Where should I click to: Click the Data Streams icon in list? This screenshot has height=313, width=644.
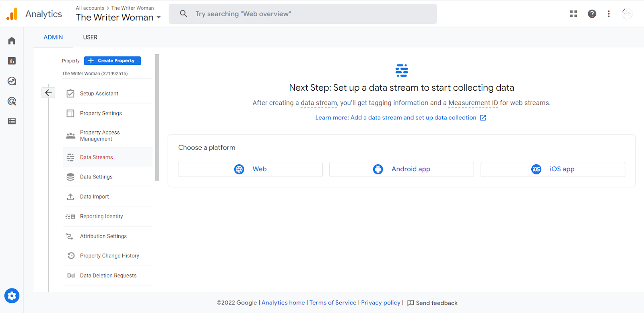coord(70,158)
